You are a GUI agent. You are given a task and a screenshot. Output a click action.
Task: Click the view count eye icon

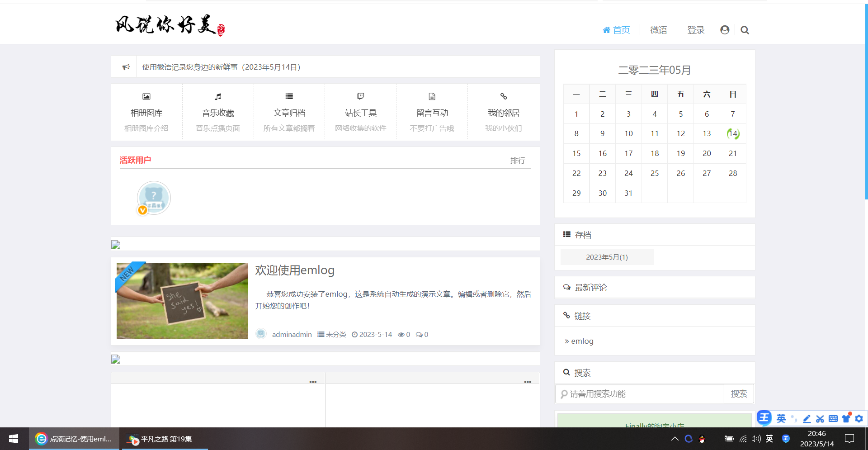tap(401, 335)
